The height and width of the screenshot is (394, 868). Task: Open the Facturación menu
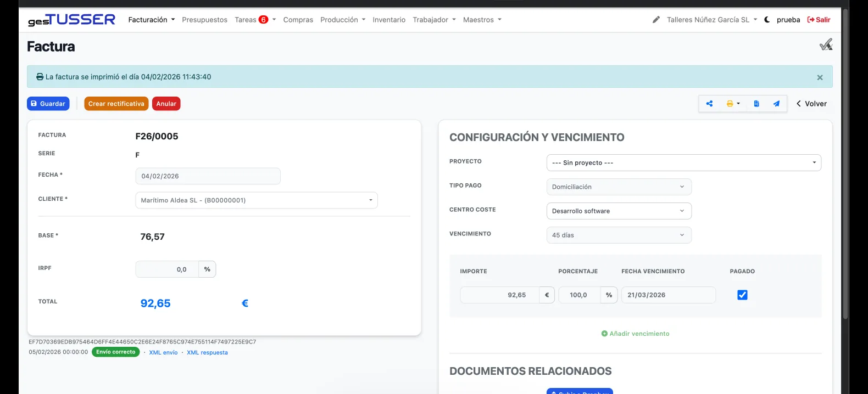click(x=152, y=20)
